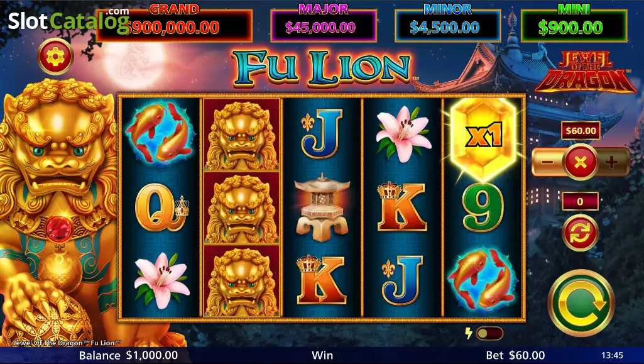This screenshot has height=364, width=644.
Task: Open the autoplay circular arrows button
Action: (581, 233)
